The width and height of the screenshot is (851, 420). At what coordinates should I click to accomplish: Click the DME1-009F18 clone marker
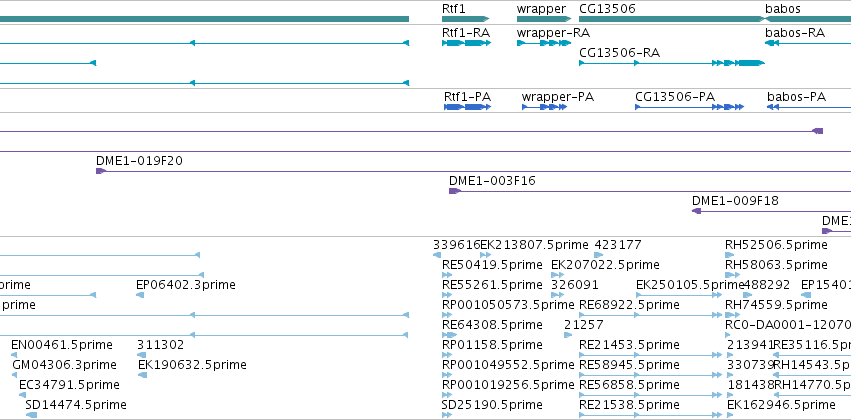pos(696,211)
